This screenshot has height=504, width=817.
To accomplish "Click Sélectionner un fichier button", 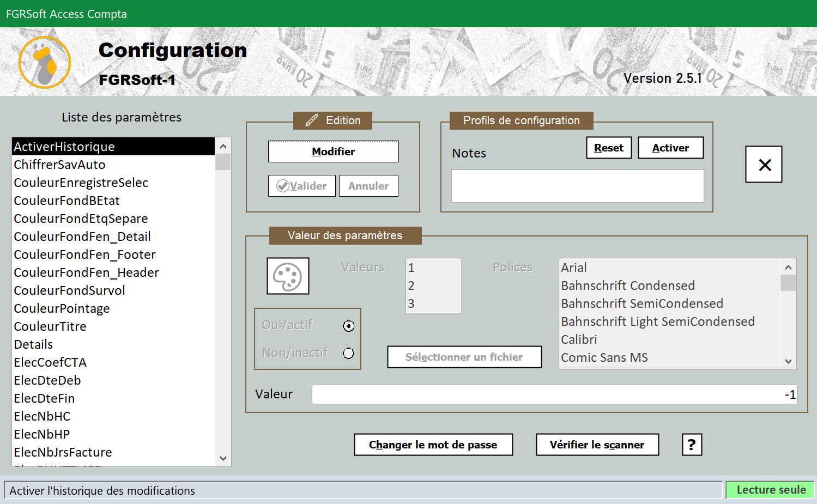I will pos(464,357).
